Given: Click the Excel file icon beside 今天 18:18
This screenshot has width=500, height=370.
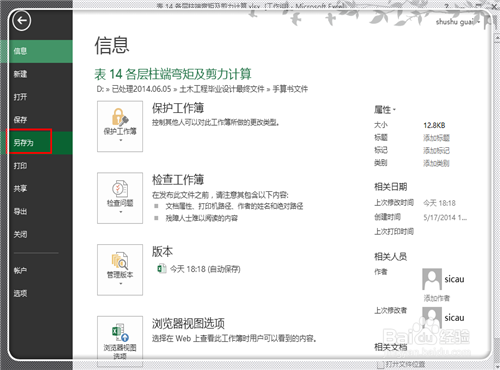Looking at the screenshot, I should tap(162, 269).
